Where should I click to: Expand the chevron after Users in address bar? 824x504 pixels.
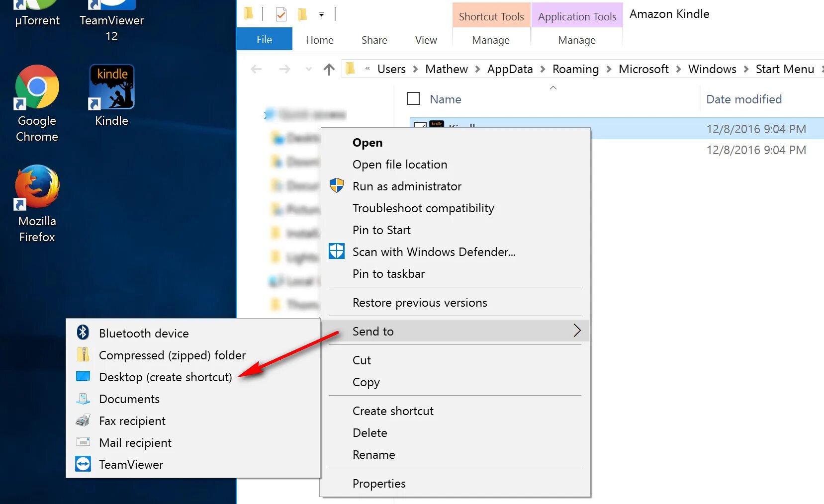[416, 69]
